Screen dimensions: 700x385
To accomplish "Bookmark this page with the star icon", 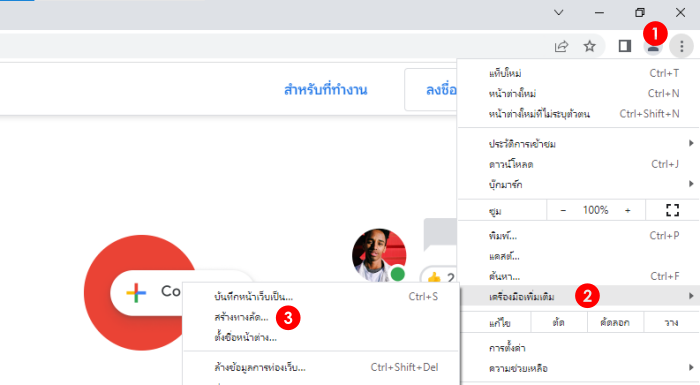I will [x=590, y=46].
